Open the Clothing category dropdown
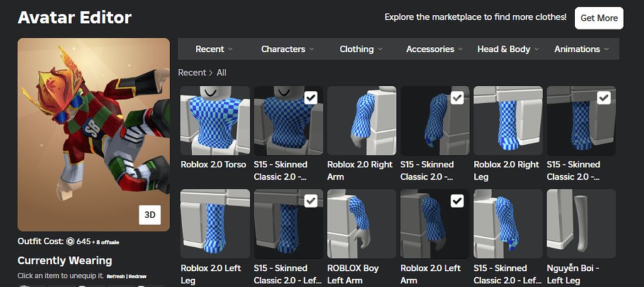Screen dimensions: 644x287 [x=361, y=49]
